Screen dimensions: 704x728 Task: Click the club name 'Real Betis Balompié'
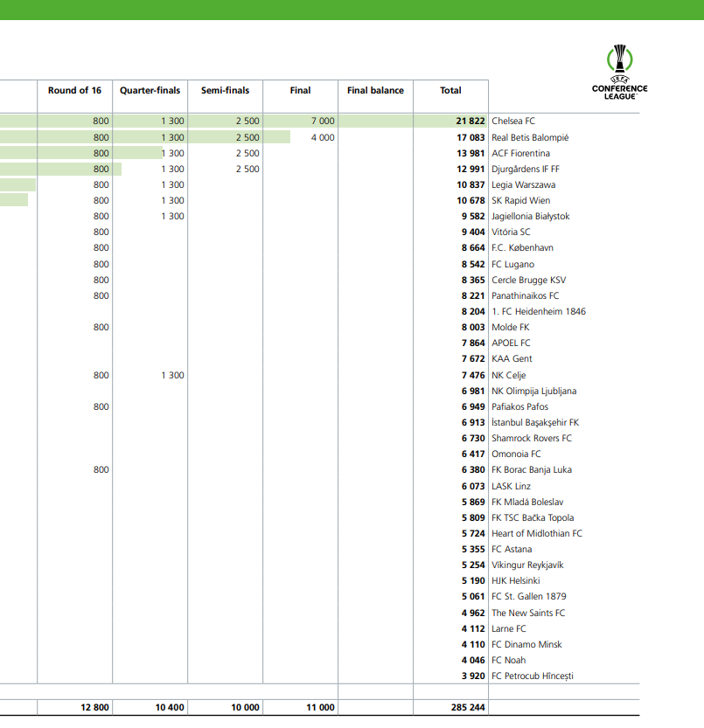(x=530, y=137)
